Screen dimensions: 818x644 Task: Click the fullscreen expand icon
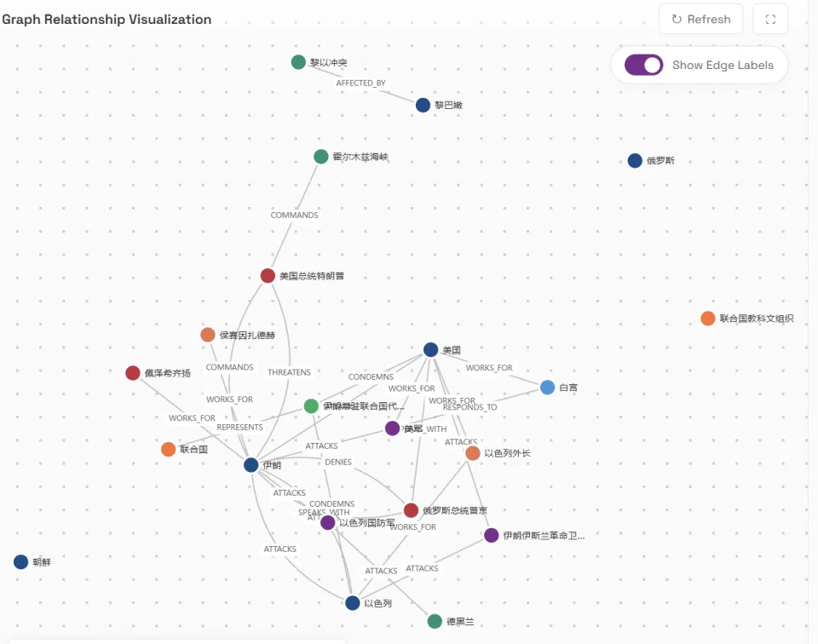(770, 19)
